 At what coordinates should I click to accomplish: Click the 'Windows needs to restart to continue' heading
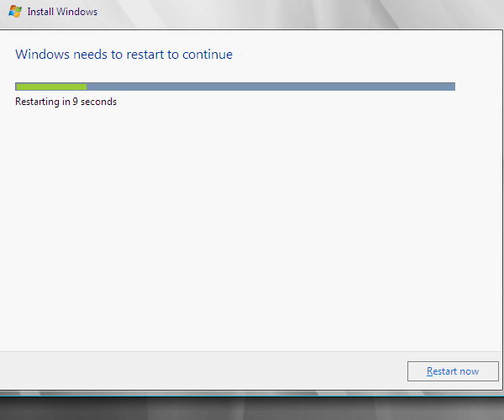click(x=123, y=55)
